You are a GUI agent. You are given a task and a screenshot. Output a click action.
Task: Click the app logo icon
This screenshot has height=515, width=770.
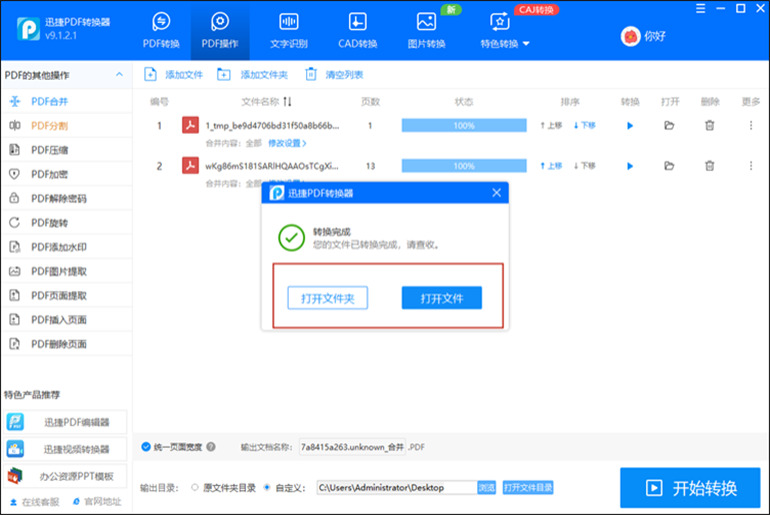(x=28, y=29)
